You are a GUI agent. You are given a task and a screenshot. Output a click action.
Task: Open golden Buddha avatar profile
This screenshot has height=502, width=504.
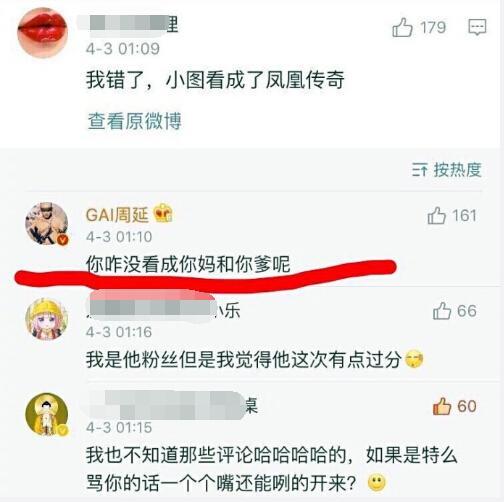(x=47, y=414)
